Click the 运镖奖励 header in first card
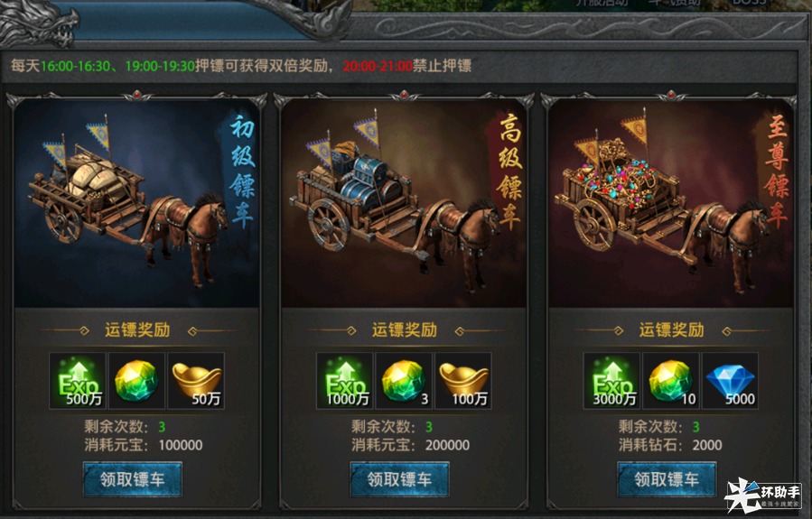The image size is (812, 519). pyautogui.click(x=137, y=330)
